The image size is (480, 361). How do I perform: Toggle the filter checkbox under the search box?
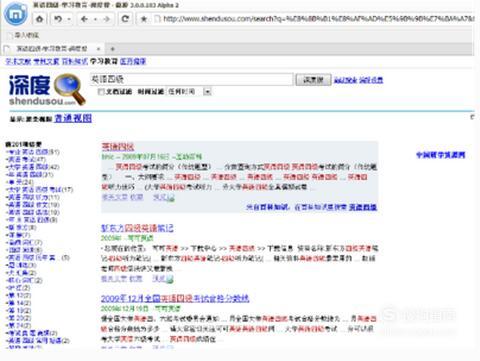[x=101, y=92]
